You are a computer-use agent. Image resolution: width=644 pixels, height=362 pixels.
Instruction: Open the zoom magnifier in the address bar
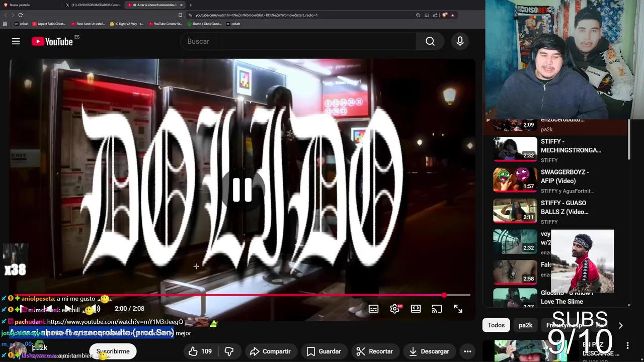click(418, 15)
